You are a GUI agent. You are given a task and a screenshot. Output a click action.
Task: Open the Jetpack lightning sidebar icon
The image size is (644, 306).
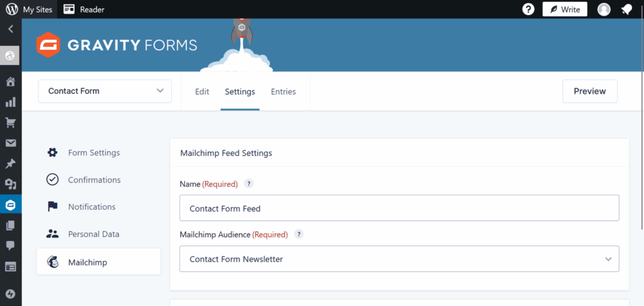pyautogui.click(x=11, y=293)
